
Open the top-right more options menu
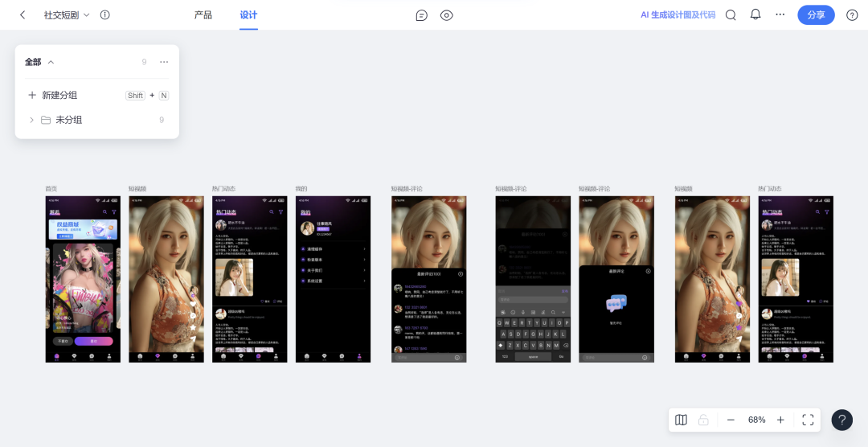[x=780, y=14]
